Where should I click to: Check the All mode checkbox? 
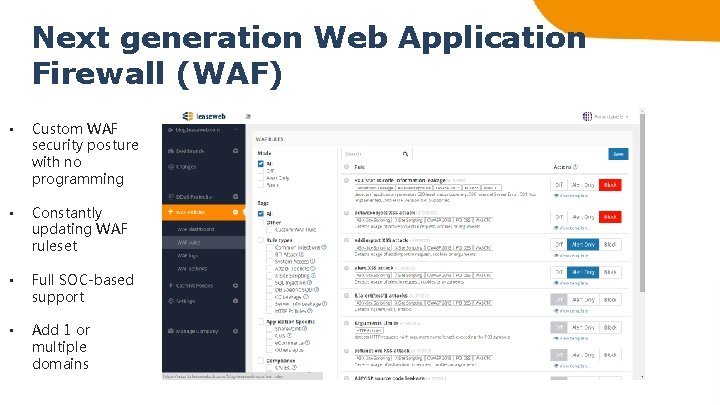coord(261,164)
